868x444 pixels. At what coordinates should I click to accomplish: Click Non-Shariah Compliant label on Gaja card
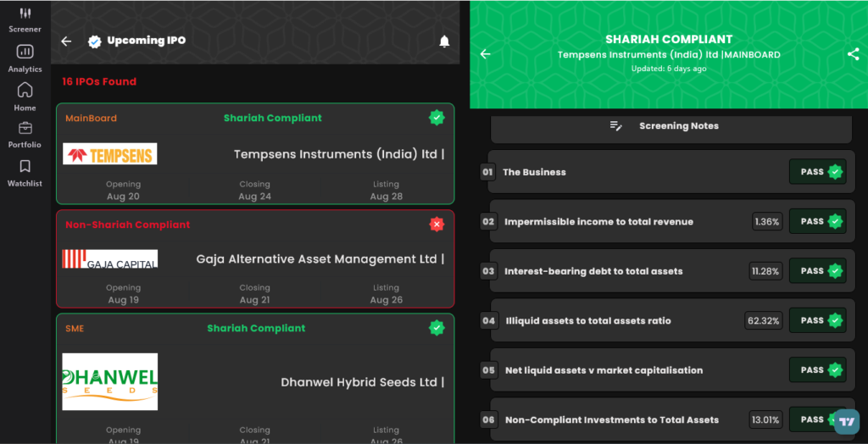pos(127,225)
